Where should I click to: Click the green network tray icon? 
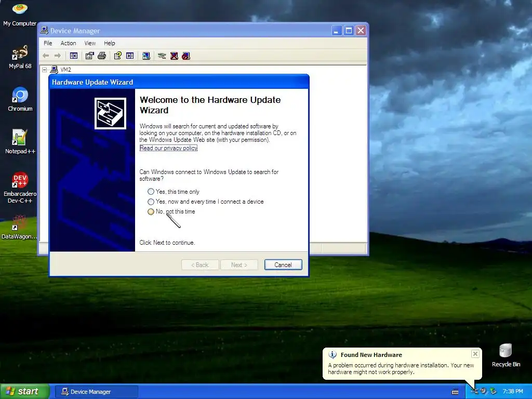493,392
